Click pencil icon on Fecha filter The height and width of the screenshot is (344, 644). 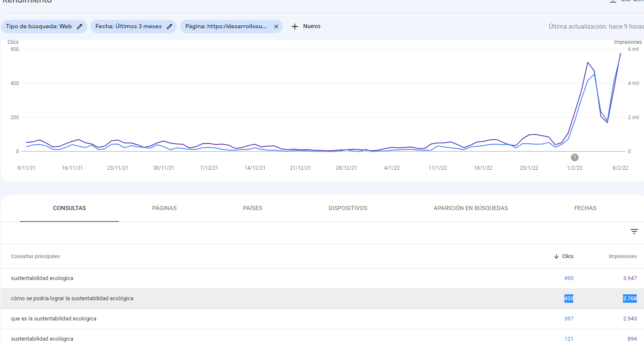click(169, 27)
